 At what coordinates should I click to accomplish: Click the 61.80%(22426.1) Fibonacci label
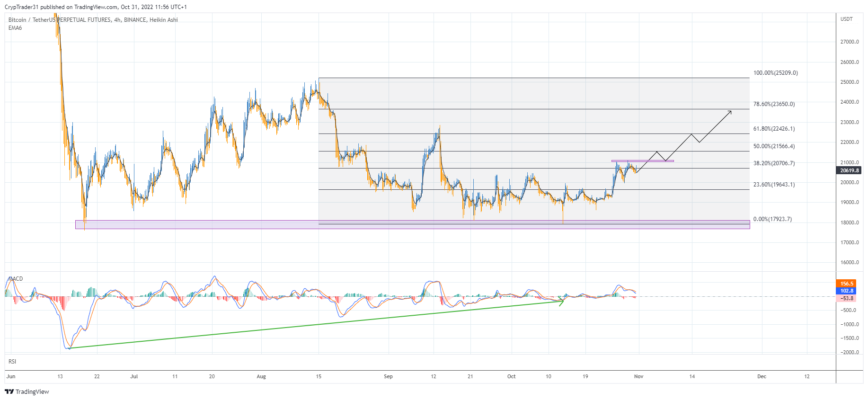[774, 129]
